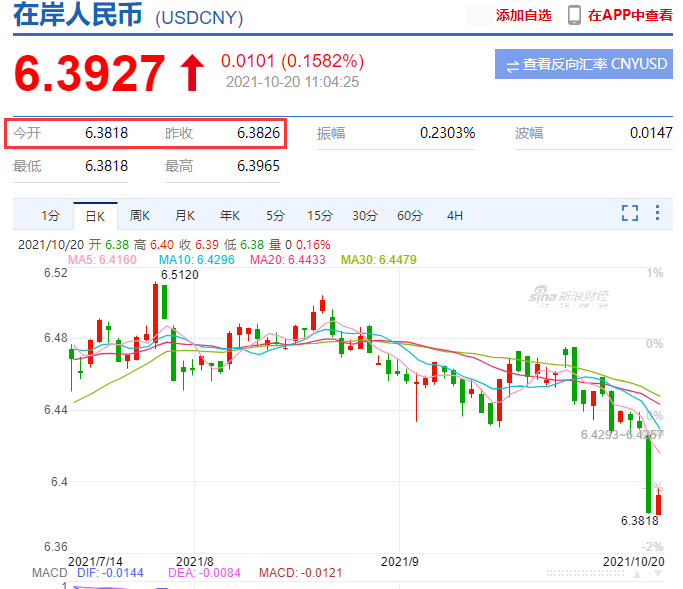Click the MA20: 6.4433 indicator label
Image resolution: width=683 pixels, height=589 pixels.
coord(287,260)
